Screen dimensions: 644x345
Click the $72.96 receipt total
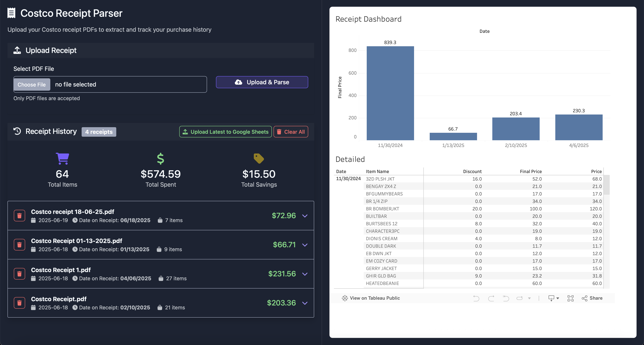point(284,216)
